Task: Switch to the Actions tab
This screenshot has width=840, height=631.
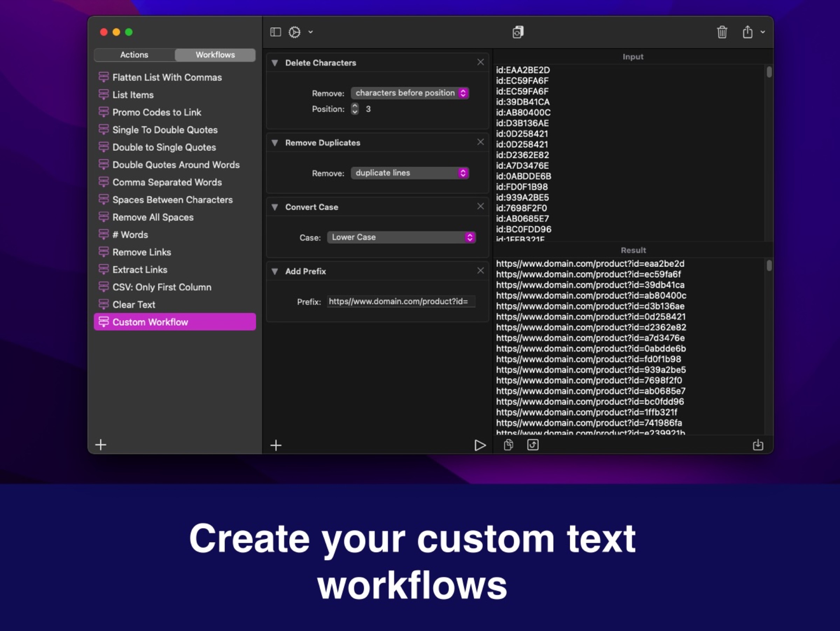Action: point(134,55)
